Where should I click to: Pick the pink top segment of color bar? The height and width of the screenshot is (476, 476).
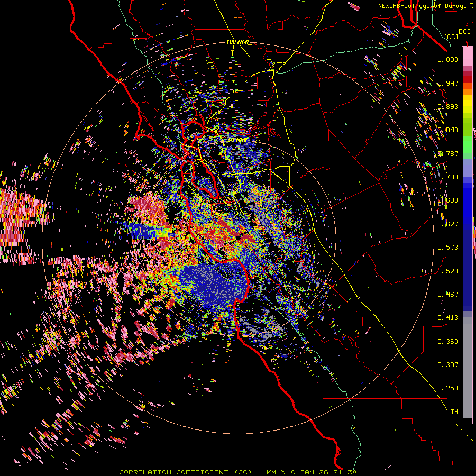coord(467,56)
